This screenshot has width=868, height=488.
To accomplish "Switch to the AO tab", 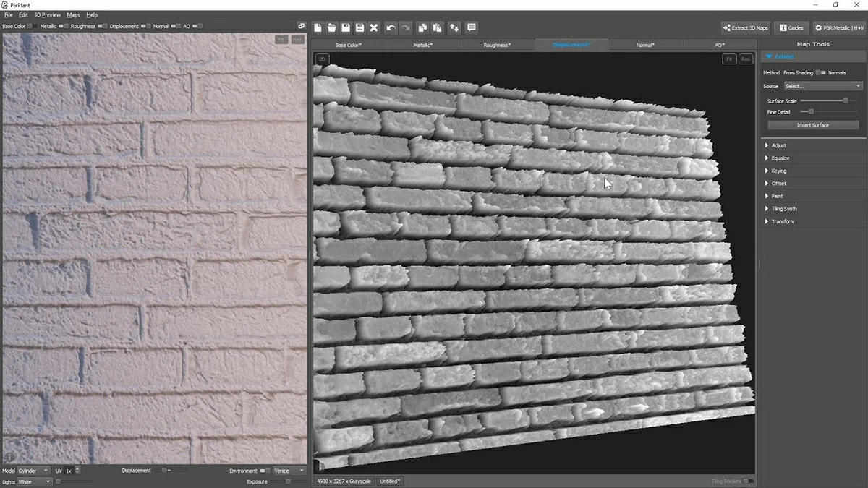I will pyautogui.click(x=720, y=45).
